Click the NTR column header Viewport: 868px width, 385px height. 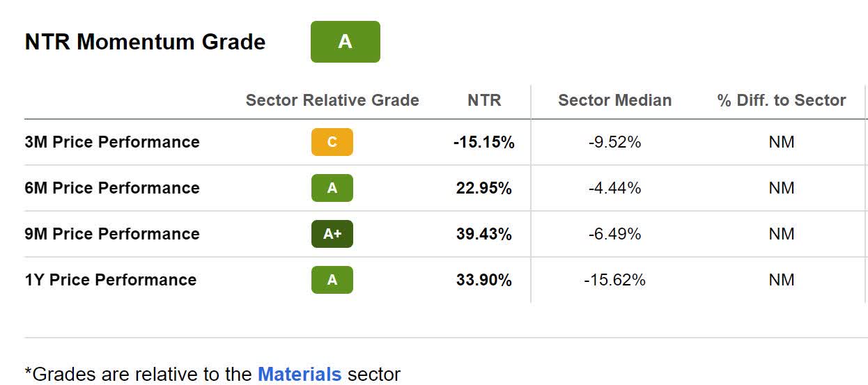pos(484,100)
